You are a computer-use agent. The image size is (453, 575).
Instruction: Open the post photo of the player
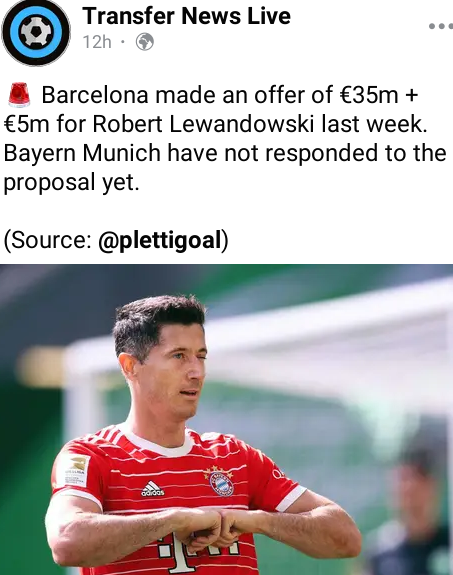click(x=226, y=420)
